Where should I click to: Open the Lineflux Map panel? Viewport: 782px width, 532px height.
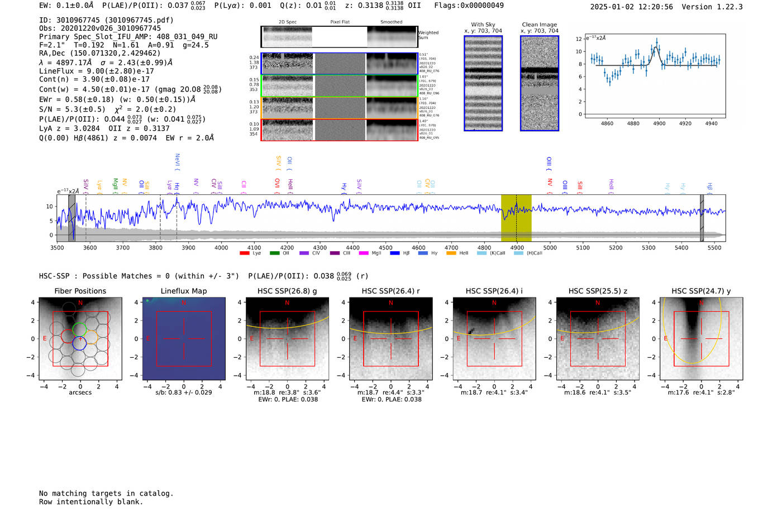coord(184,339)
